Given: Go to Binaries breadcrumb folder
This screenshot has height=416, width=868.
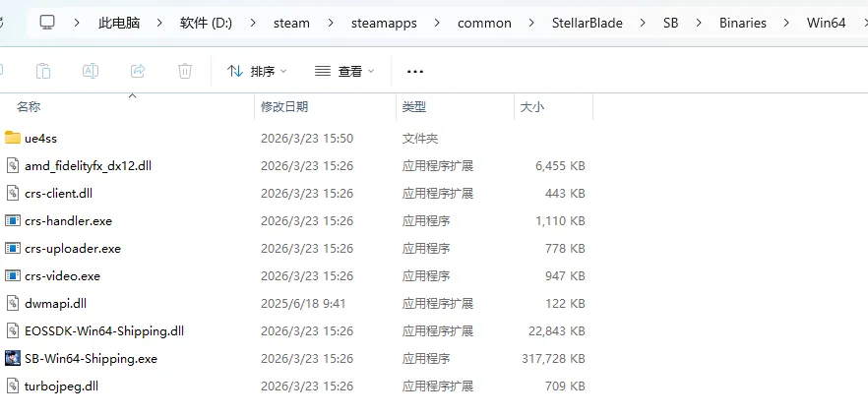Looking at the screenshot, I should point(743,23).
